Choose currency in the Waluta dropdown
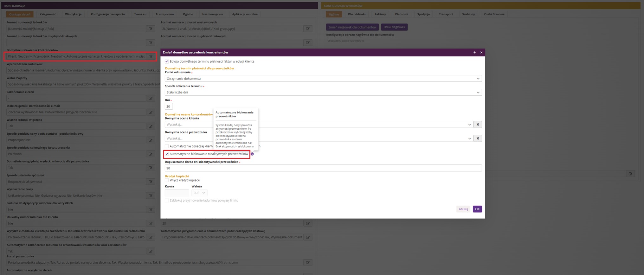 [x=199, y=193]
